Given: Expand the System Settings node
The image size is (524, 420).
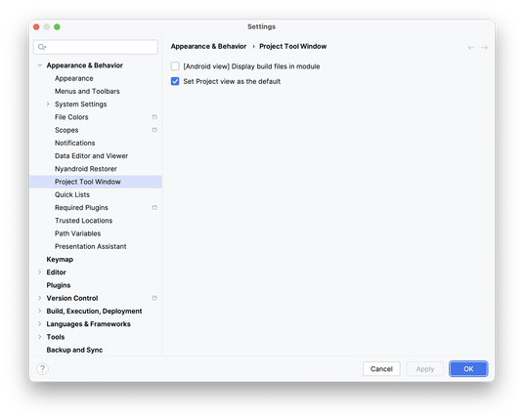Looking at the screenshot, I should pyautogui.click(x=48, y=105).
